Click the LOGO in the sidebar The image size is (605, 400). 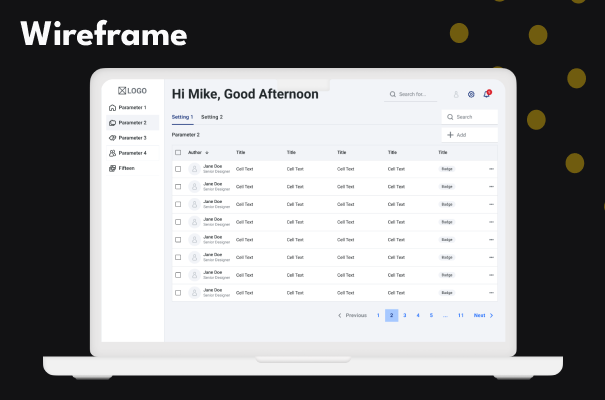pos(132,90)
